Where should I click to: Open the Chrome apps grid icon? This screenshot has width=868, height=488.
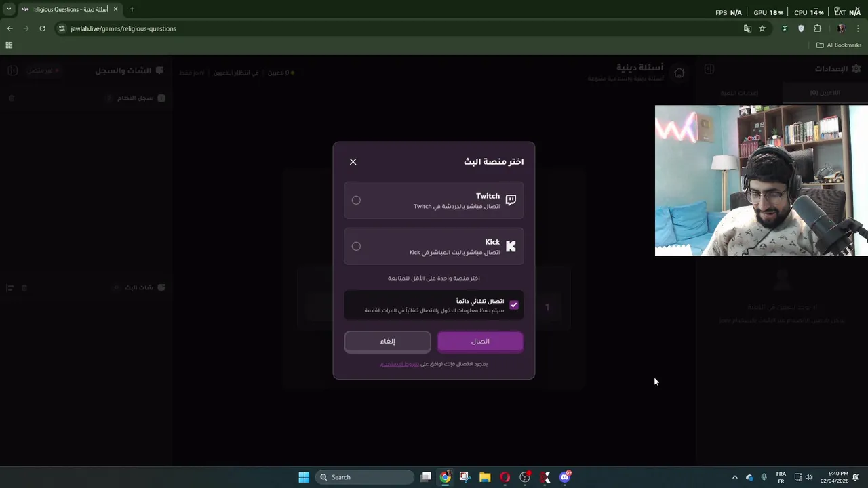(x=9, y=45)
